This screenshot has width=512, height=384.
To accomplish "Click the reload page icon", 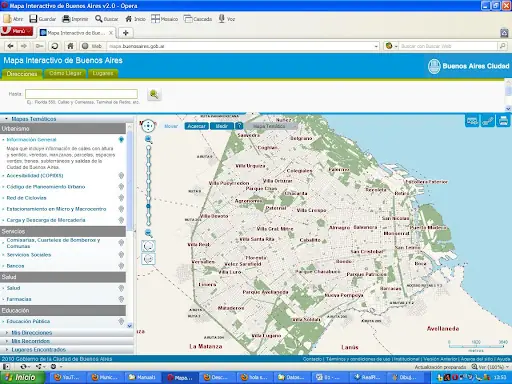I will (x=55, y=46).
